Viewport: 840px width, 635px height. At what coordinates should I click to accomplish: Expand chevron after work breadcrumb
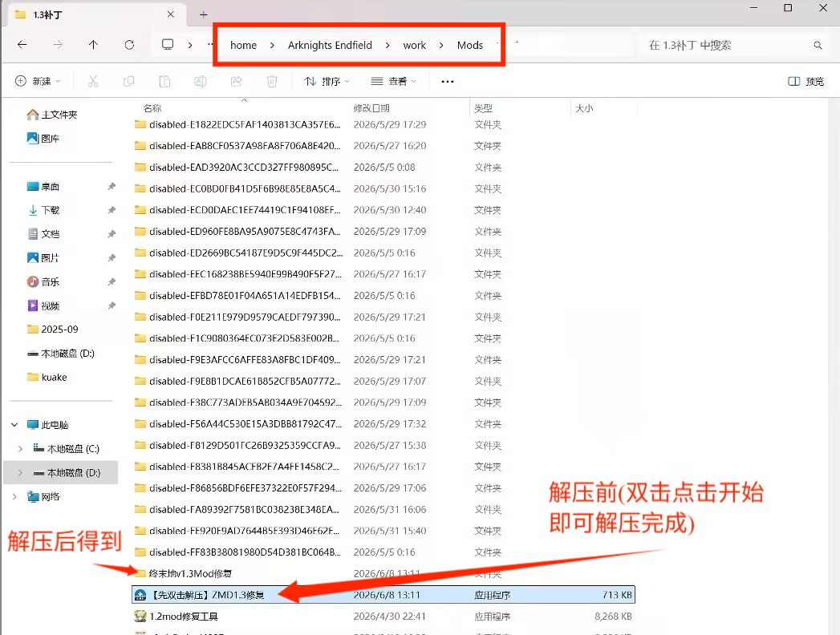point(441,46)
